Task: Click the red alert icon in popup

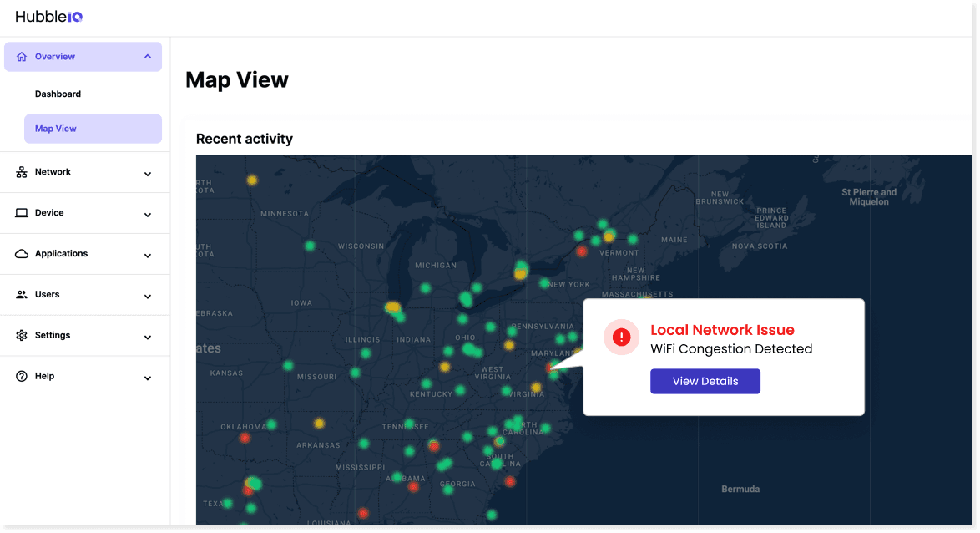Action: tap(621, 337)
